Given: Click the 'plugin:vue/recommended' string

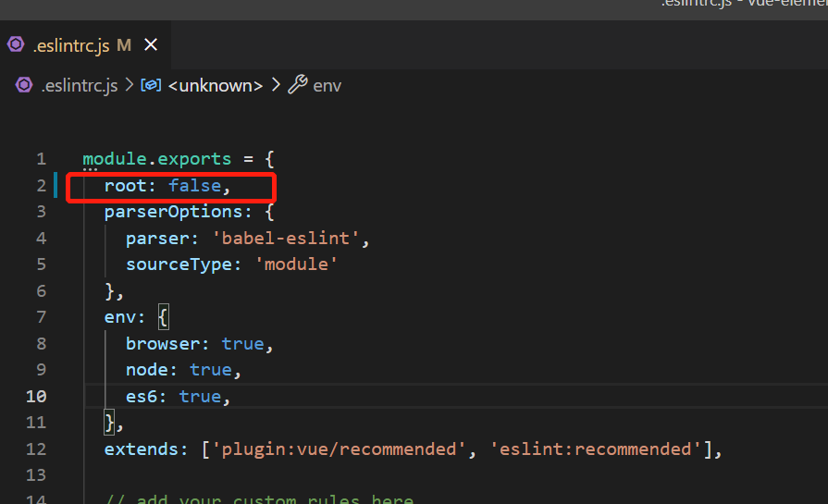Looking at the screenshot, I should click(338, 449).
